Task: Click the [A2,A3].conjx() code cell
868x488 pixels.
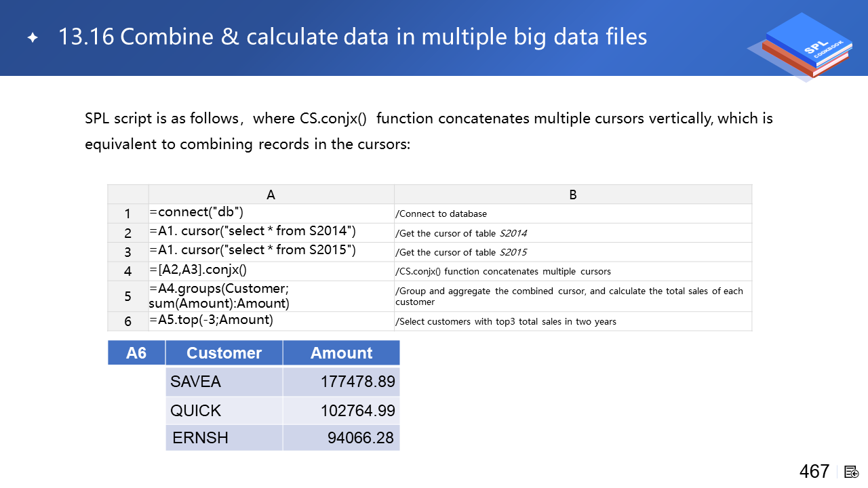Action: (x=271, y=270)
